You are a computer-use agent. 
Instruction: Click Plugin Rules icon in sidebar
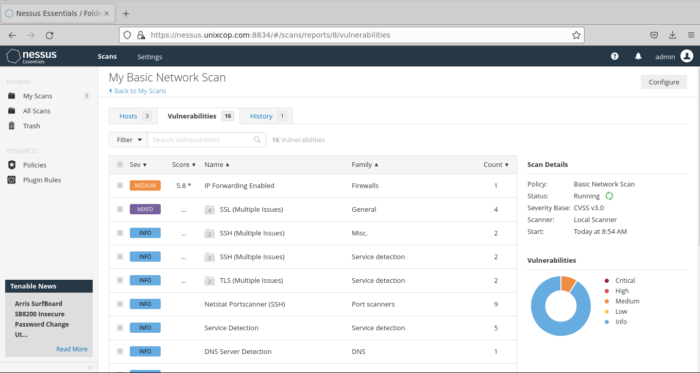click(12, 180)
